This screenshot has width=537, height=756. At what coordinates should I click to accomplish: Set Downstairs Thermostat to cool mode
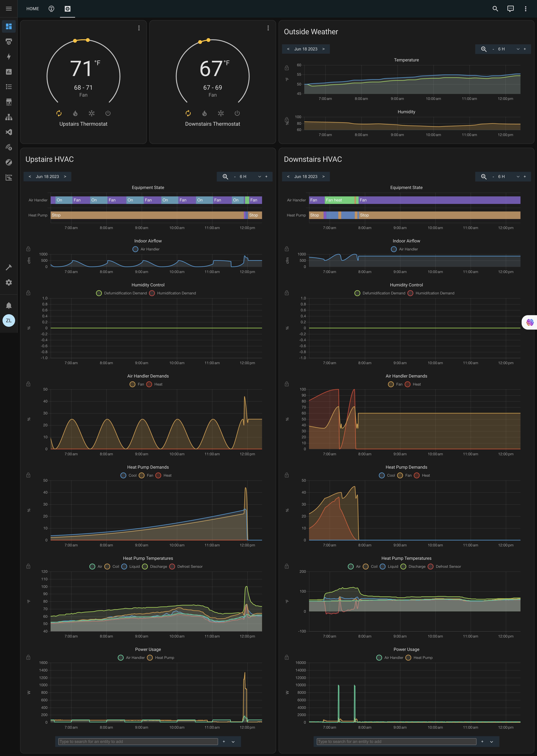click(221, 113)
